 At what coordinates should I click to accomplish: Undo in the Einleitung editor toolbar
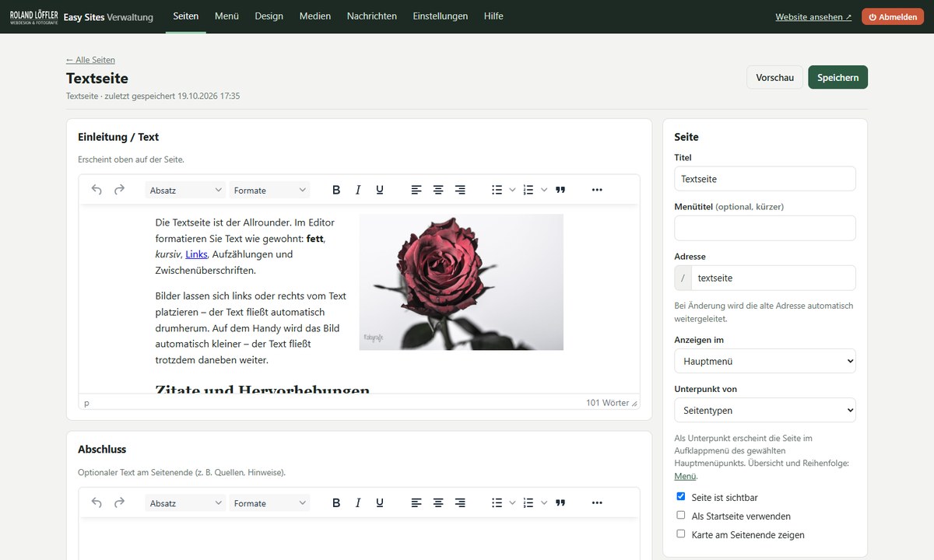tap(97, 190)
